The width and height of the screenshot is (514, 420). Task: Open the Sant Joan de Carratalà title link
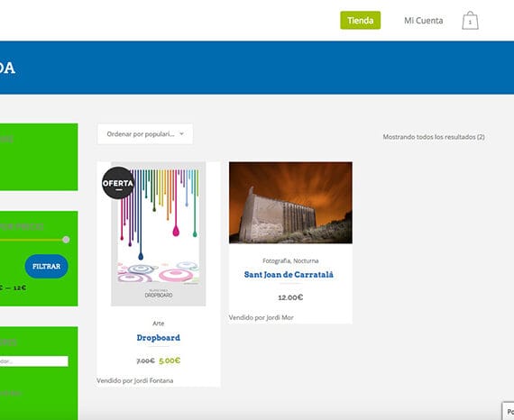point(289,275)
